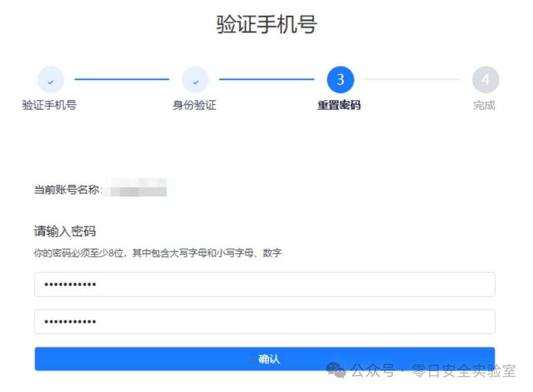
Task: Click the first green checkmark in the progress bar
Action: 51,79
